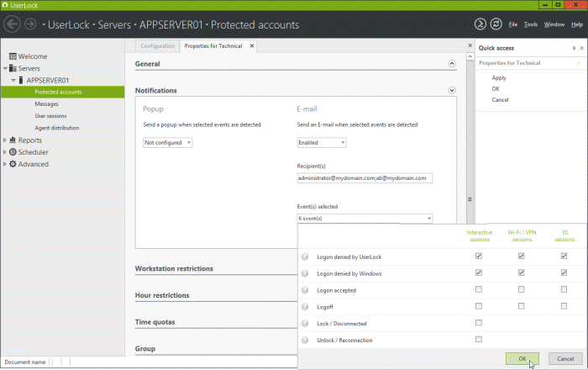Collapse the Notifications section chevron
The width and height of the screenshot is (588, 370).
point(452,90)
